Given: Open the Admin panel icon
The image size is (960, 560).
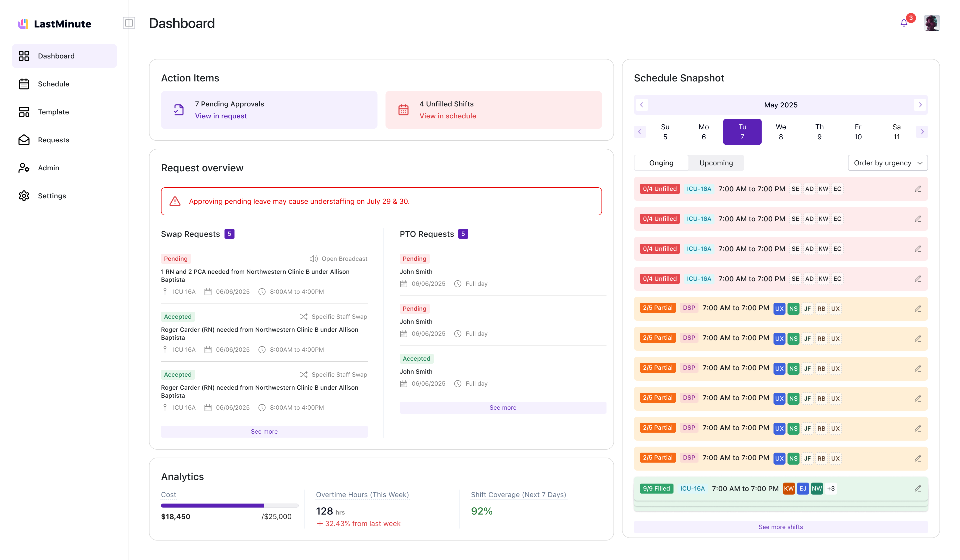Looking at the screenshot, I should tap(24, 168).
